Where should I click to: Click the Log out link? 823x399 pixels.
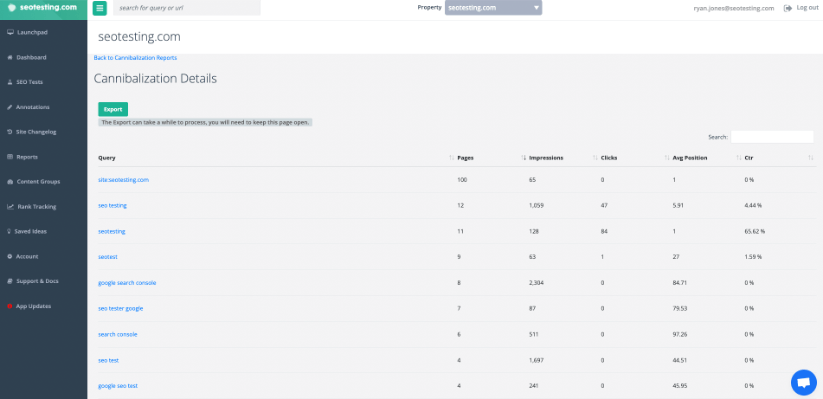[x=808, y=8]
